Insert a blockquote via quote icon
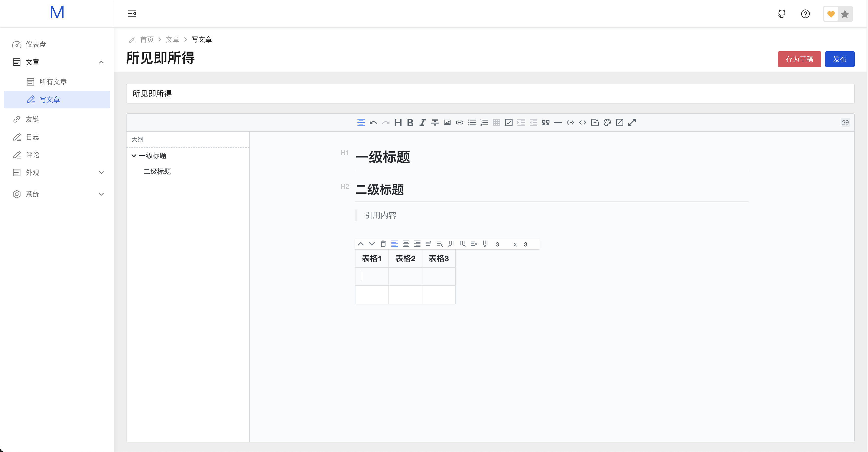This screenshot has height=452, width=868. (x=546, y=122)
